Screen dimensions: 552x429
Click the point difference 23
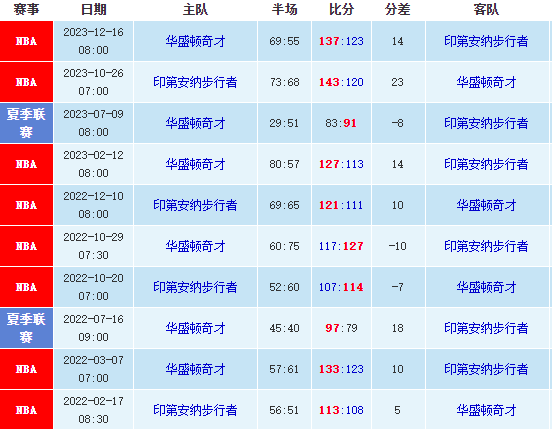click(x=397, y=82)
